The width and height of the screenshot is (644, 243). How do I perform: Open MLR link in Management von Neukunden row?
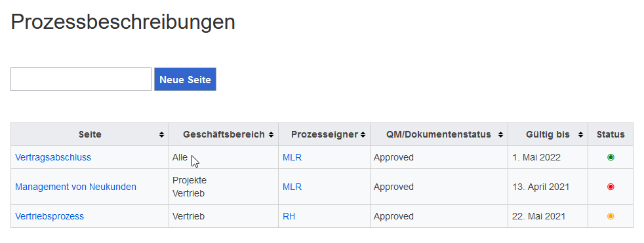coord(292,187)
